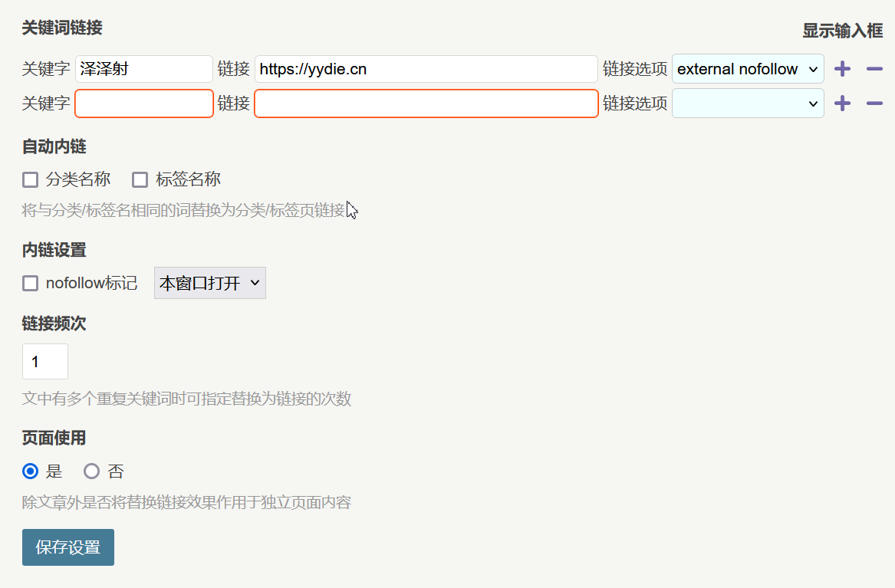Click the empty keyword field in second row

tap(144, 103)
